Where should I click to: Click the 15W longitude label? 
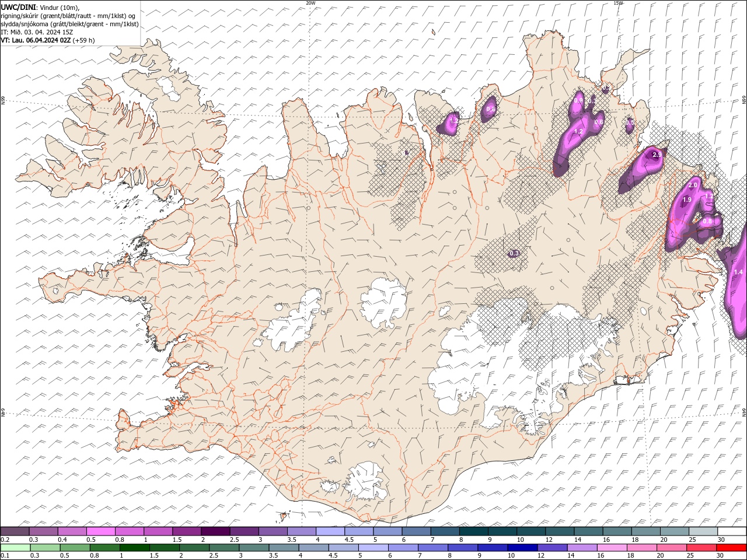click(x=618, y=3)
